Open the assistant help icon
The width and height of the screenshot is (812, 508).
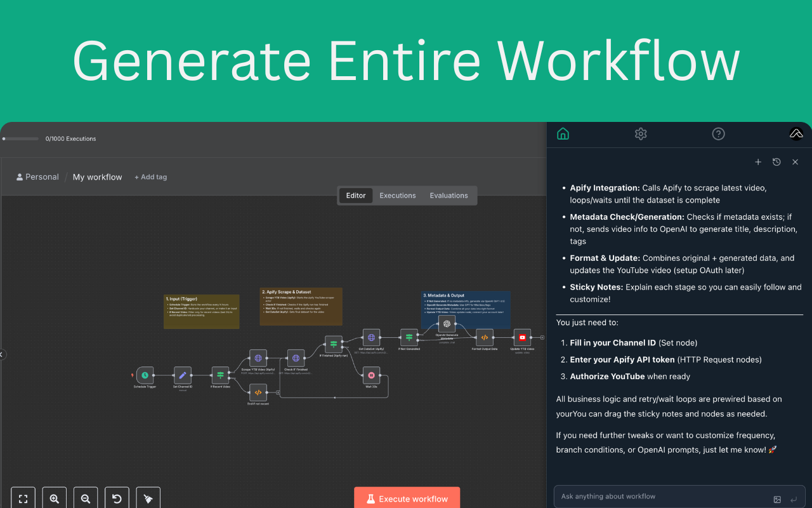click(x=718, y=133)
